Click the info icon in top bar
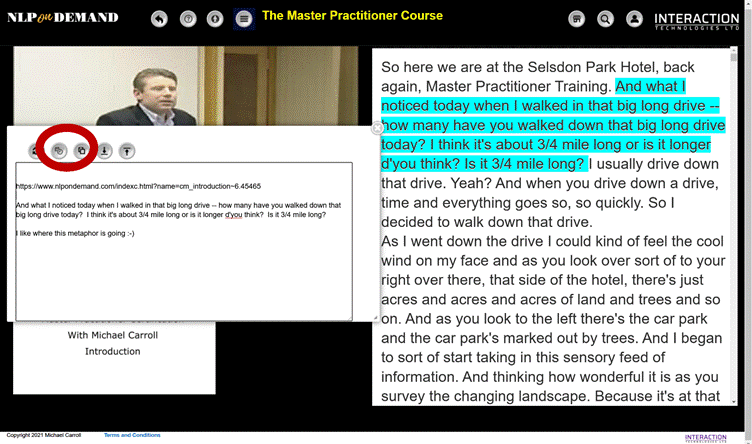 click(215, 19)
